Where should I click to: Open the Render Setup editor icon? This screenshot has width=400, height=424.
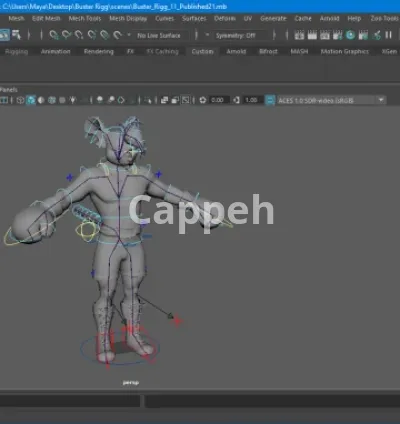point(363,35)
